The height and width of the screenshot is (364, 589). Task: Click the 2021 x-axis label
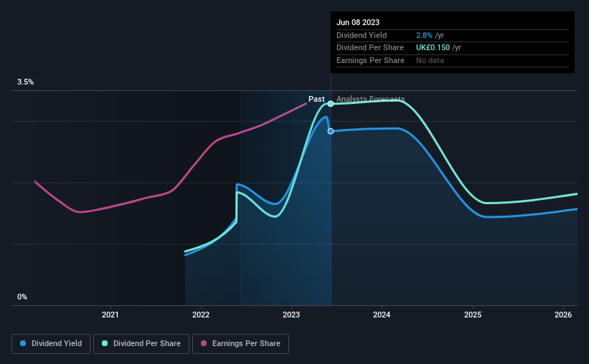pos(110,315)
